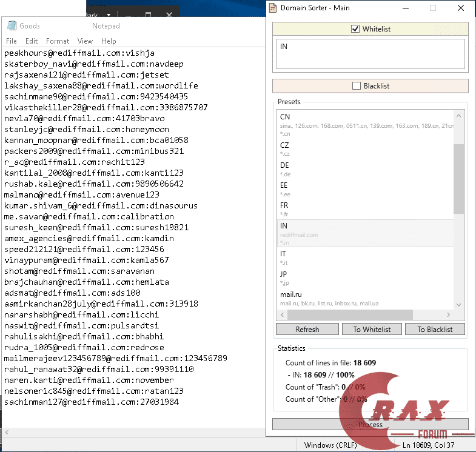Click the last line sachinmani27@rediffmail.com
Image resolution: width=476 pixels, height=452 pixels.
[x=92, y=402]
